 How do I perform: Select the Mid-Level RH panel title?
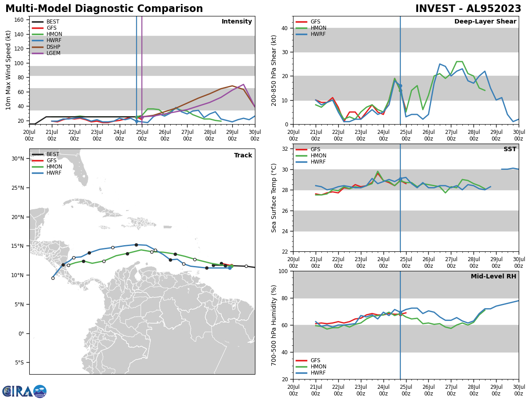click(493, 277)
